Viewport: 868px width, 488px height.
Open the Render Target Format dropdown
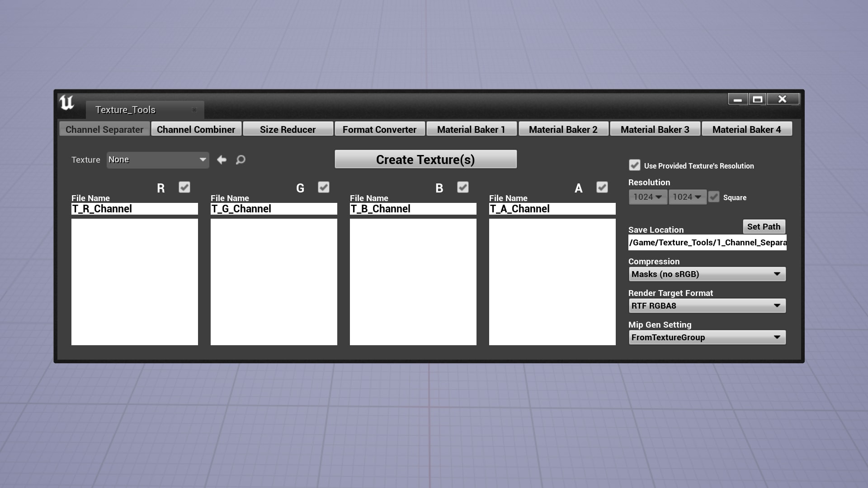707,305
